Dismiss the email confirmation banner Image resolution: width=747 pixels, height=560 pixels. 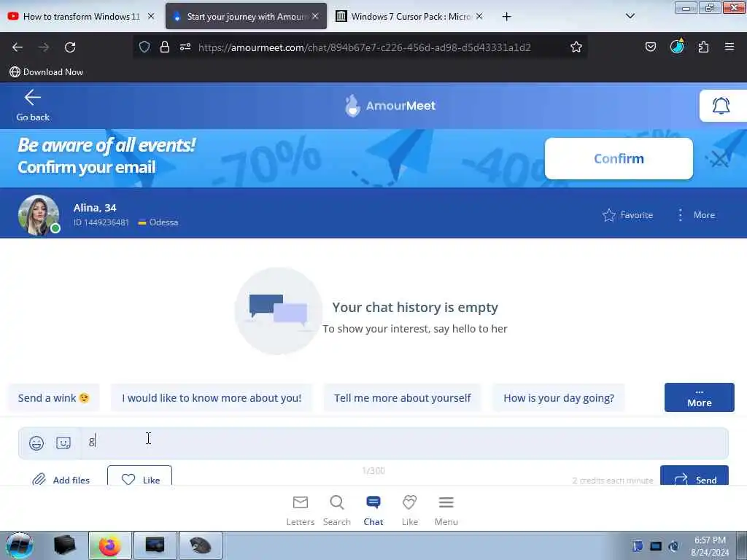point(719,159)
